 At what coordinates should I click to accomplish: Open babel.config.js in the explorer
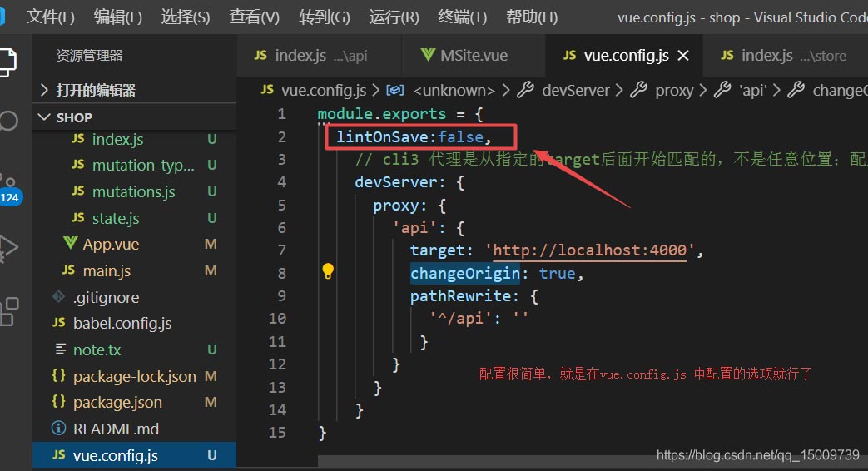coord(135,323)
